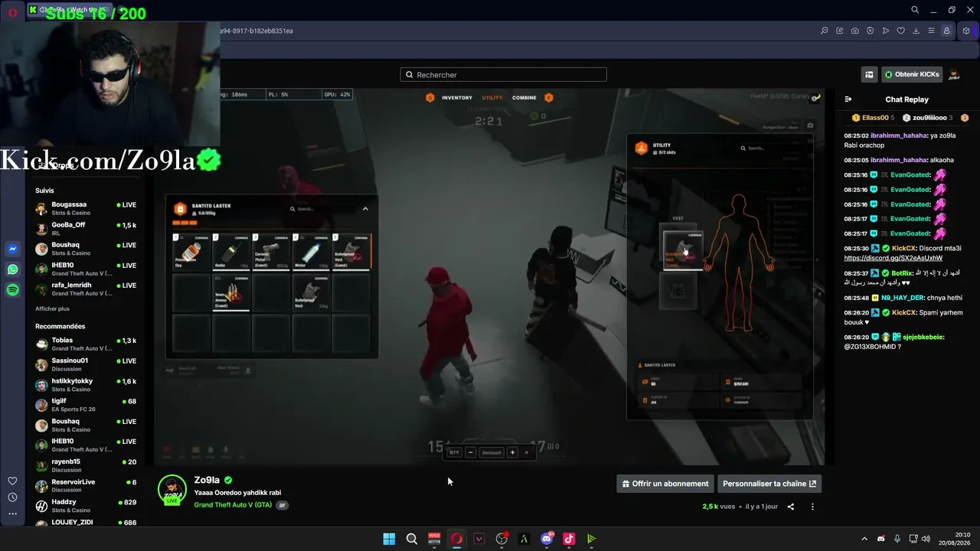Click the Water bottle inventory item
This screenshot has height=551, width=980.
[311, 252]
